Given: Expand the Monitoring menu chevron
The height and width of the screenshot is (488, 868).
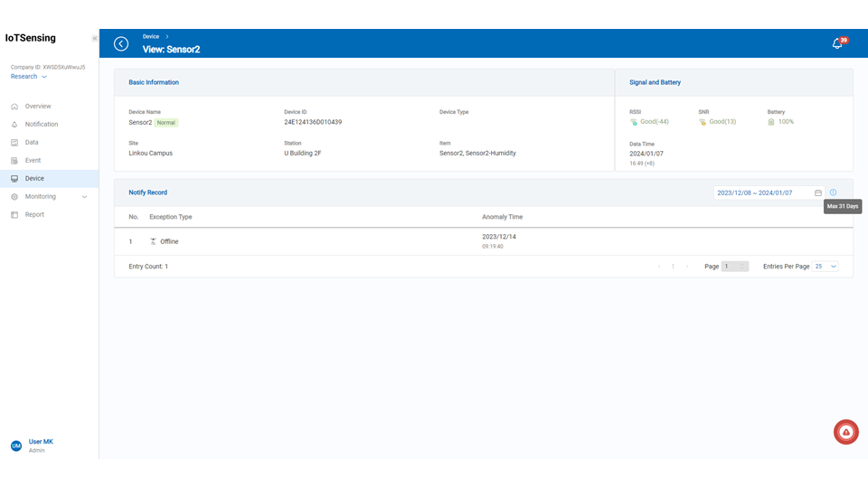Looking at the screenshot, I should 84,197.
